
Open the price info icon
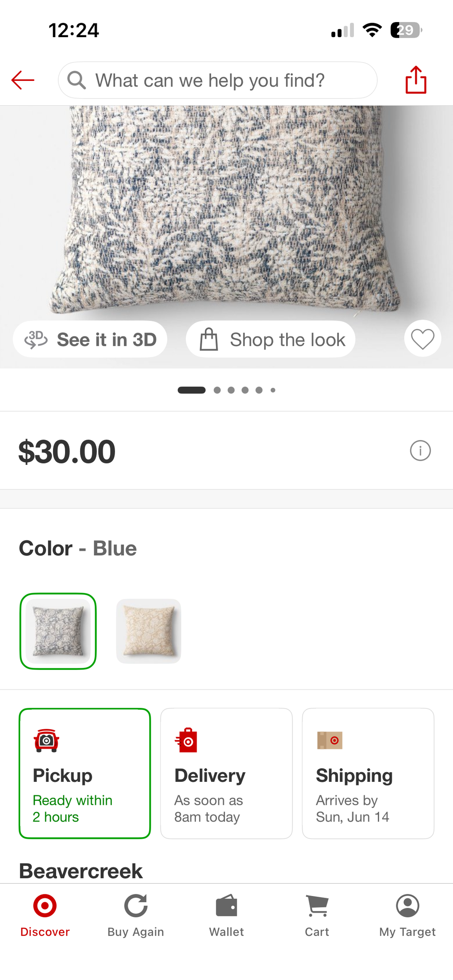point(420,451)
